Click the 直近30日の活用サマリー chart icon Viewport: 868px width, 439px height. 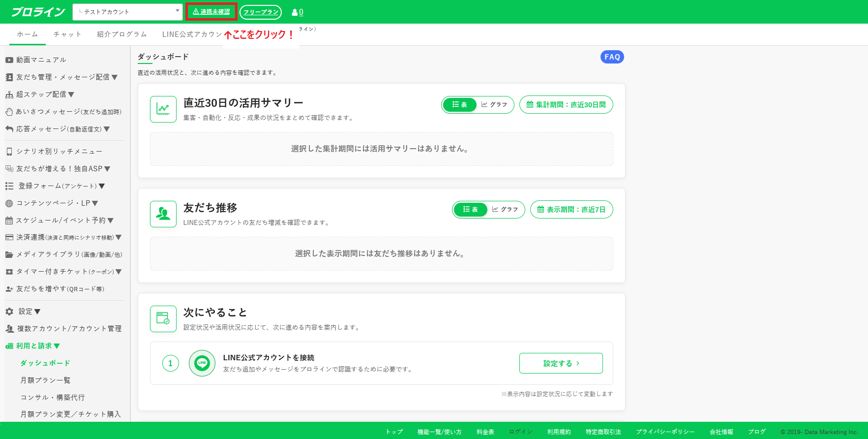[163, 109]
